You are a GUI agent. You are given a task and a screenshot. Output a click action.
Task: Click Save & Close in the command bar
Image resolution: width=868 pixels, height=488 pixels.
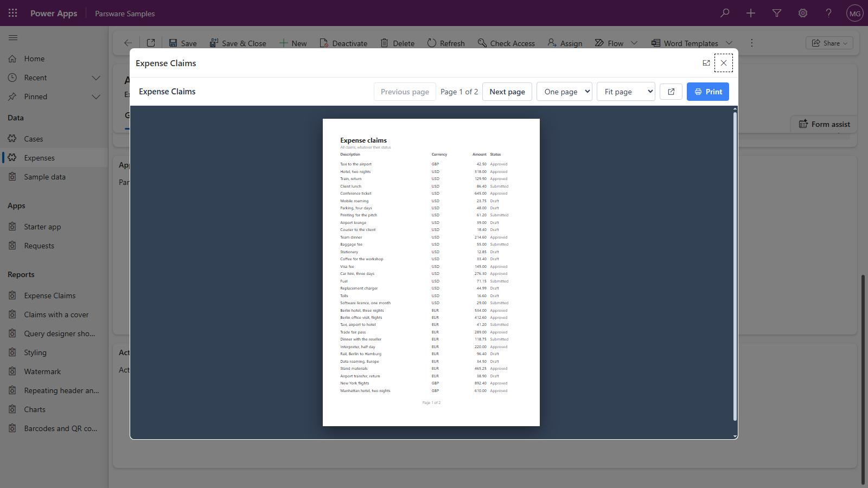click(238, 43)
